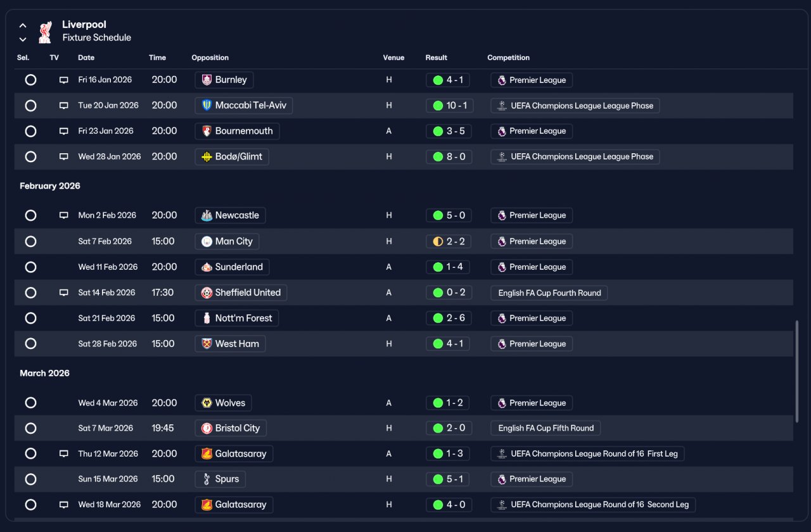Select the Spurs fixture radio circle
The width and height of the screenshot is (811, 532).
tap(30, 479)
